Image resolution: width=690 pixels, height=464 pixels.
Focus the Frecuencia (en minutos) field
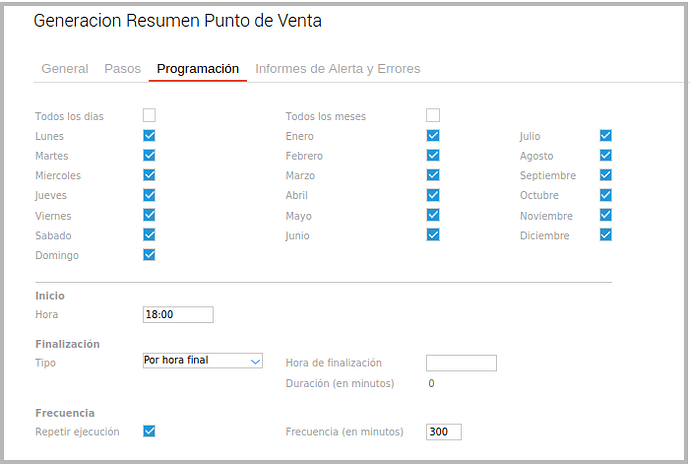tap(443, 432)
